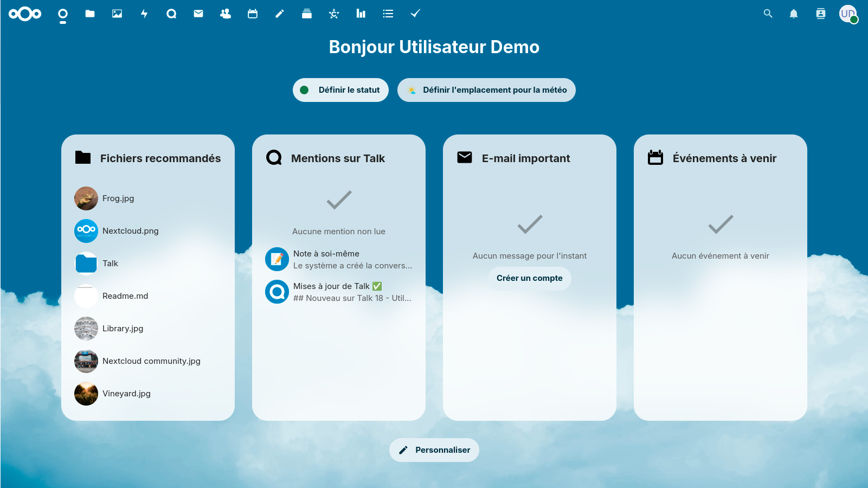Open the Photos app icon
This screenshot has width=868, height=488.
(117, 14)
